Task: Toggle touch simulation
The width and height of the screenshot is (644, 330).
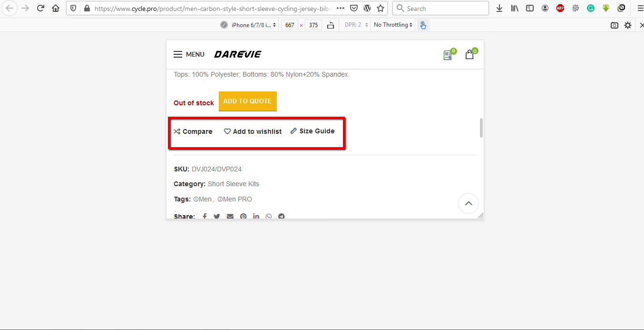Action: (423, 25)
